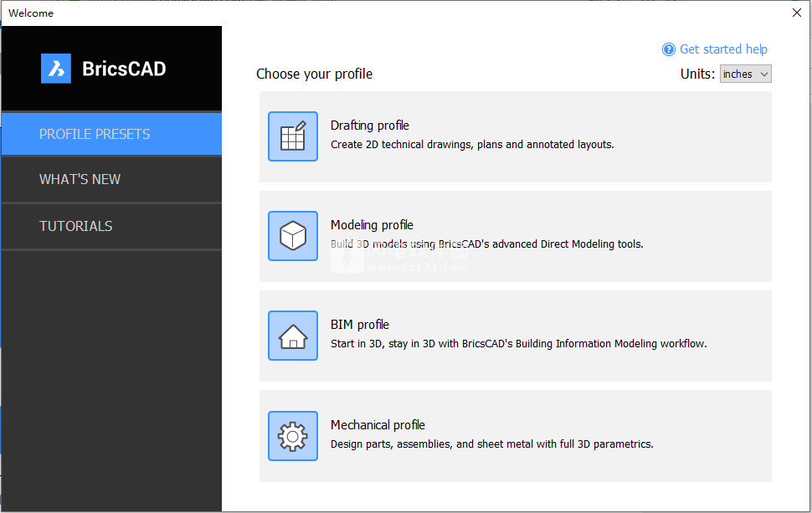Click the blue help question mark icon
Image resolution: width=812 pixels, height=513 pixels.
pyautogui.click(x=669, y=49)
